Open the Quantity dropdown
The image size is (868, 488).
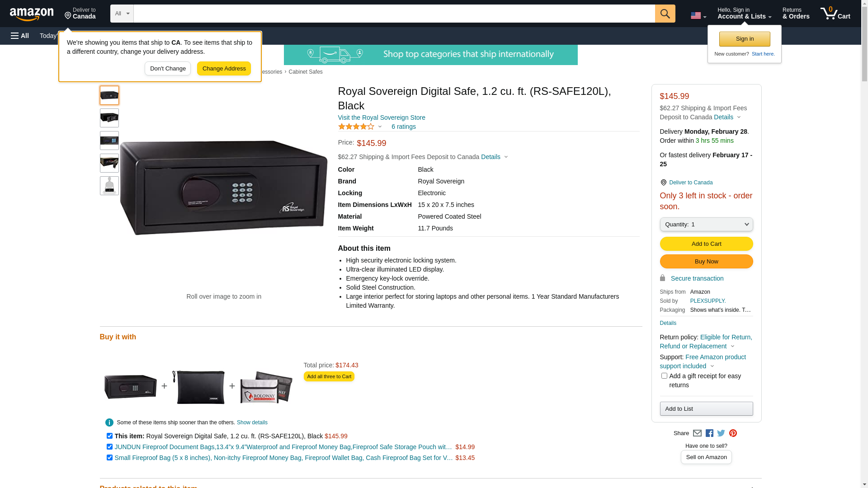coord(706,225)
